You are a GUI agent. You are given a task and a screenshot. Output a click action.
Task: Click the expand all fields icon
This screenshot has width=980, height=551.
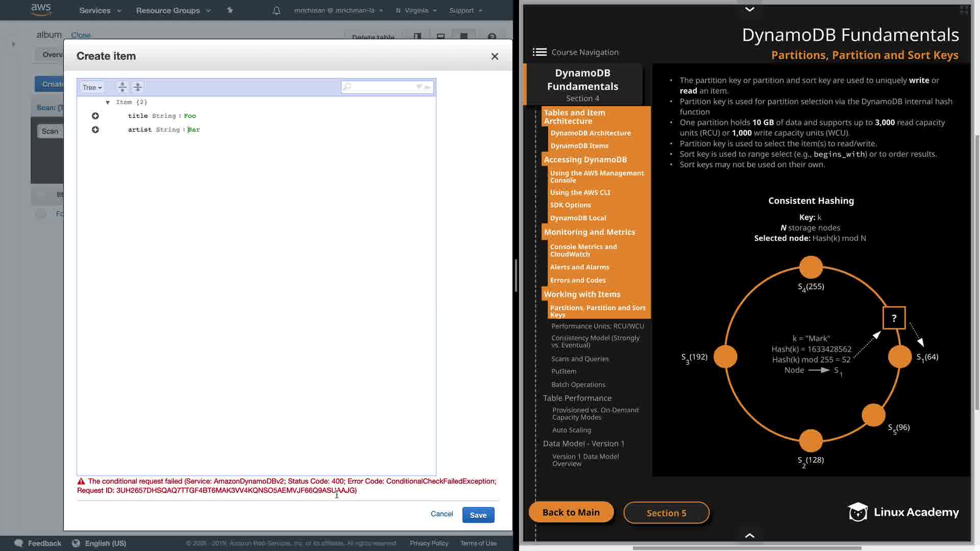point(122,87)
